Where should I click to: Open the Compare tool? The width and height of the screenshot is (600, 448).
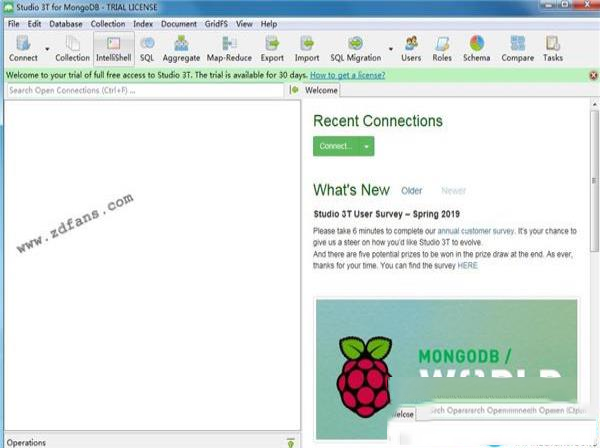(x=518, y=49)
